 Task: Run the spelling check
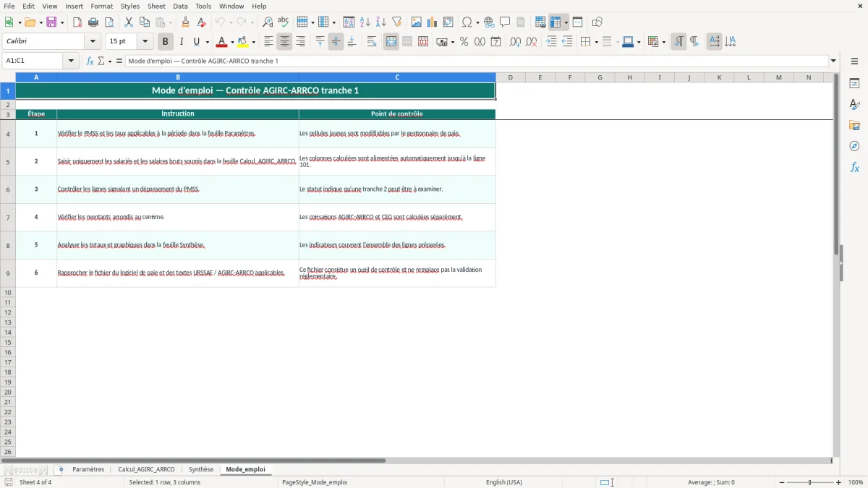pyautogui.click(x=284, y=22)
